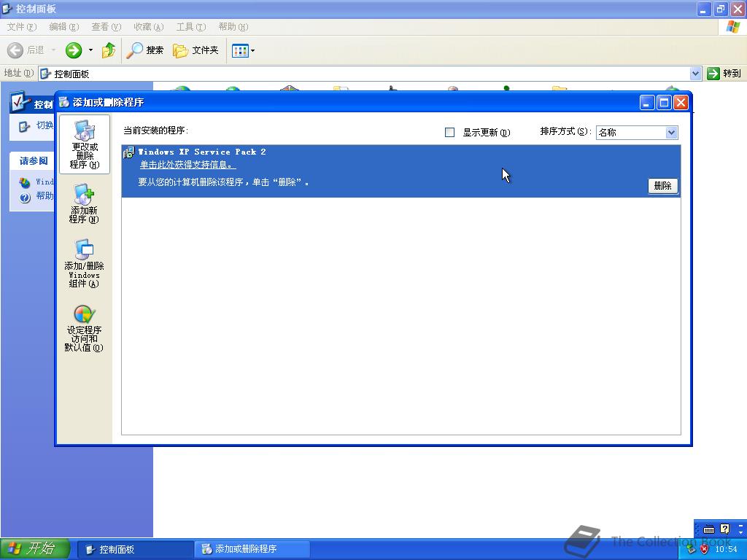Expand the address bar dropdown
This screenshot has height=560, width=747.
coord(695,74)
